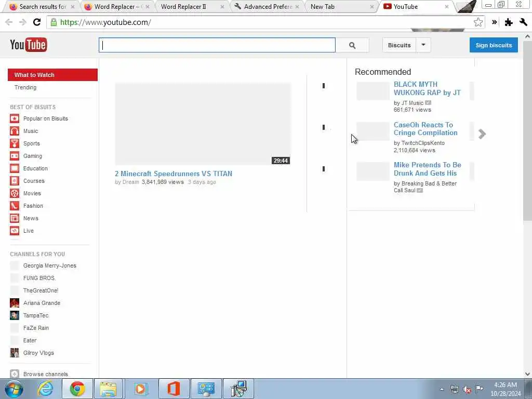Click the browser forward arrow
Screen dimensions: 532x399
pos(23,22)
